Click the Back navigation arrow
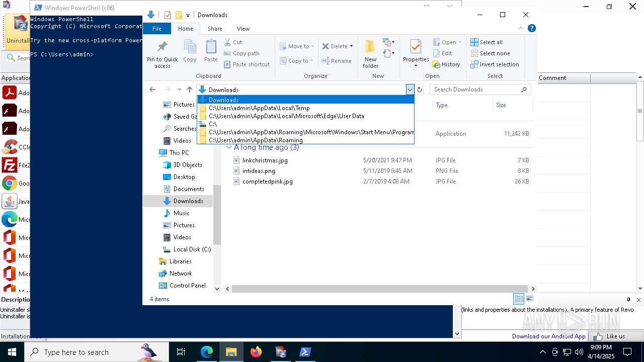This screenshot has width=644, height=362. [152, 89]
